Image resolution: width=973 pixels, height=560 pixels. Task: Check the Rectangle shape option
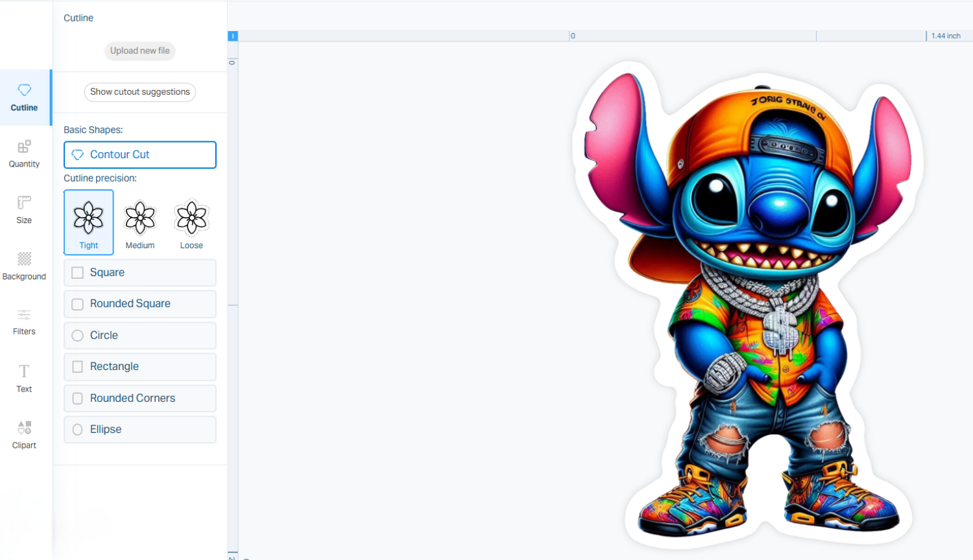coord(78,367)
